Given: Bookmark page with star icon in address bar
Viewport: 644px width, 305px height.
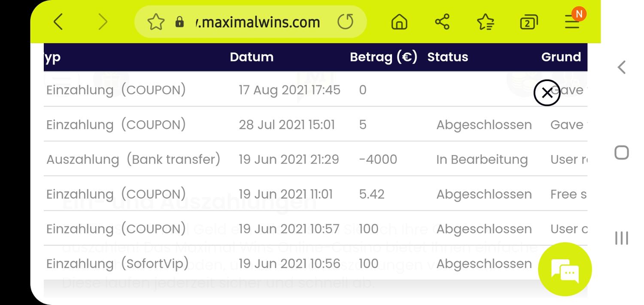Looking at the screenshot, I should [156, 22].
